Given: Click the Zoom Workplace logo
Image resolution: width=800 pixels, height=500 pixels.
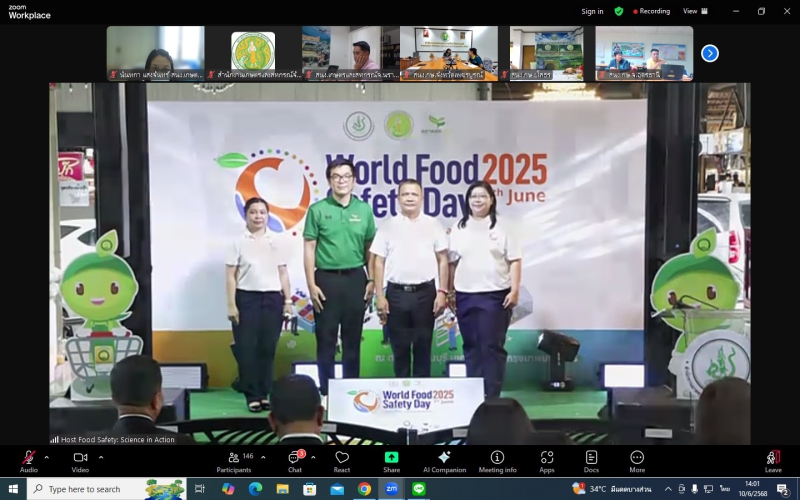Looking at the screenshot, I should pos(29,12).
